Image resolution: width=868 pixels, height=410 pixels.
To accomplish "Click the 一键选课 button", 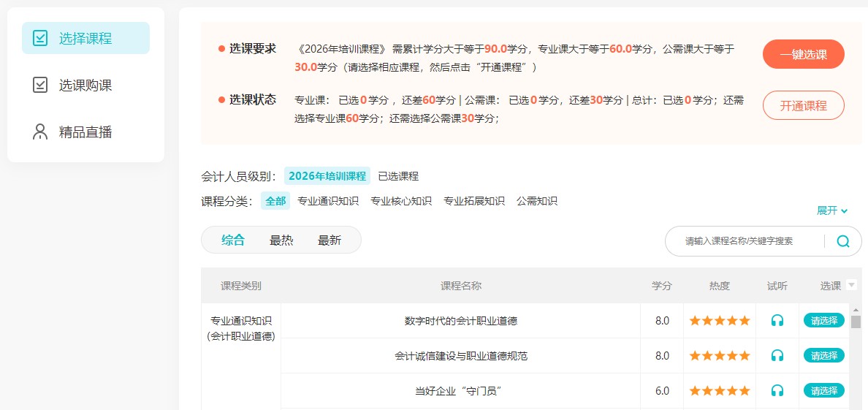I will [803, 54].
